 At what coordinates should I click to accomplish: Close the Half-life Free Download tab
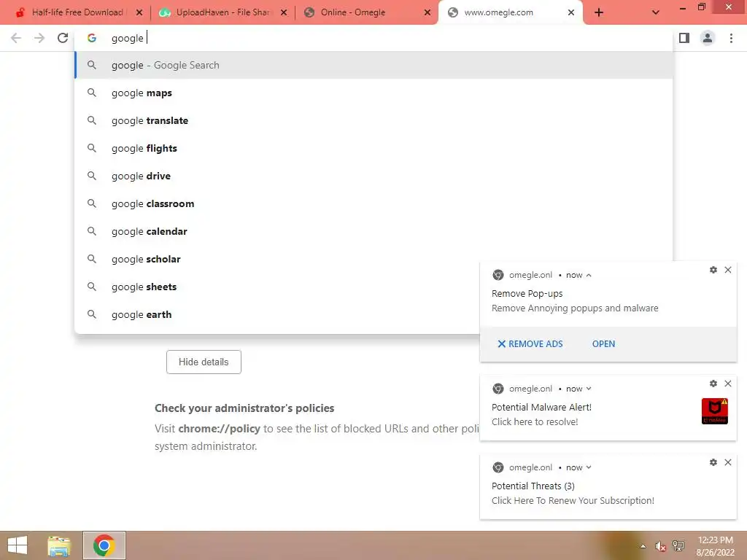coord(139,13)
